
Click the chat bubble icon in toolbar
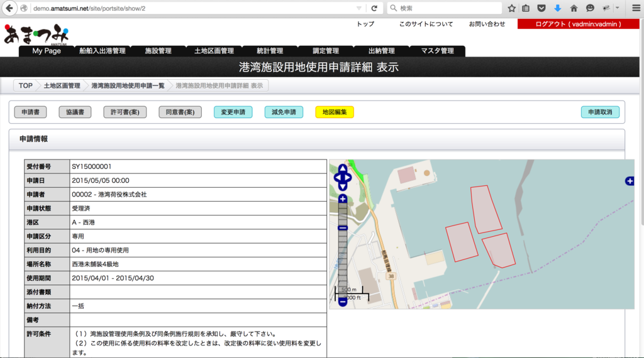pyautogui.click(x=590, y=8)
